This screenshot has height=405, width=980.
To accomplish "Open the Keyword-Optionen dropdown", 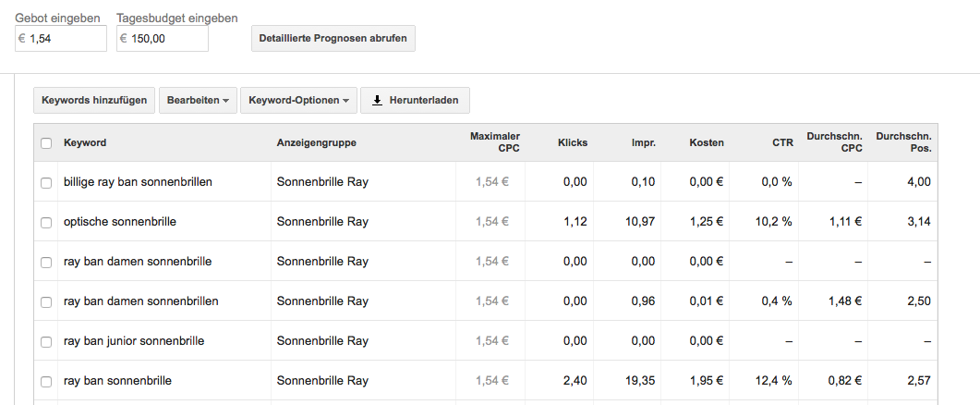I will pyautogui.click(x=298, y=100).
